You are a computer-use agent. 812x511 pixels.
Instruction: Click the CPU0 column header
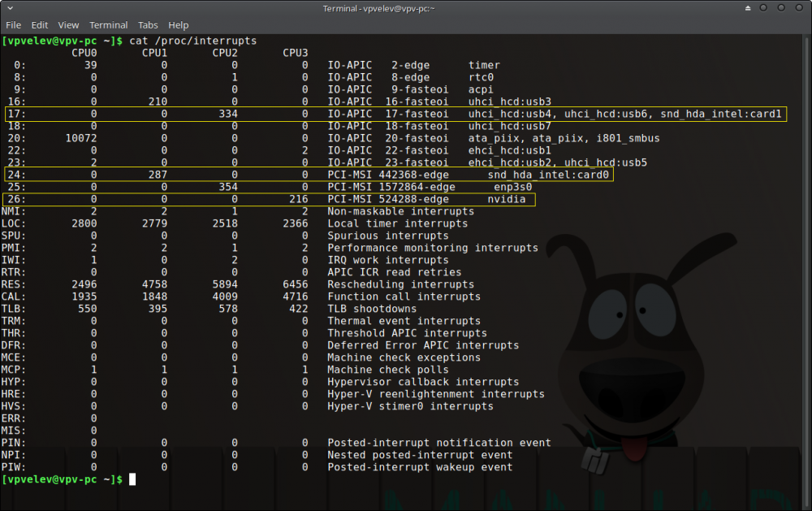[x=84, y=53]
